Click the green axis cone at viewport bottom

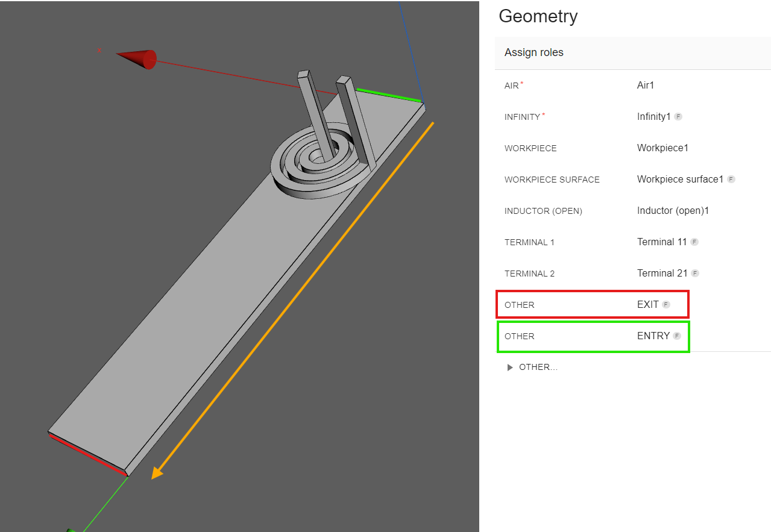click(x=72, y=530)
